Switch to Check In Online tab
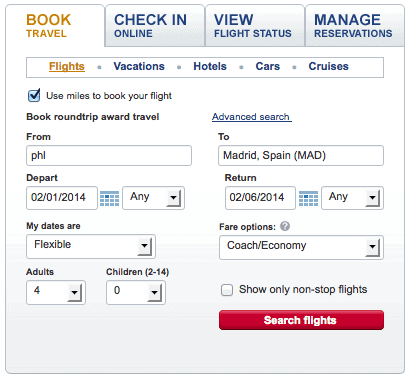Screen dimensions: 411x374 155,25
